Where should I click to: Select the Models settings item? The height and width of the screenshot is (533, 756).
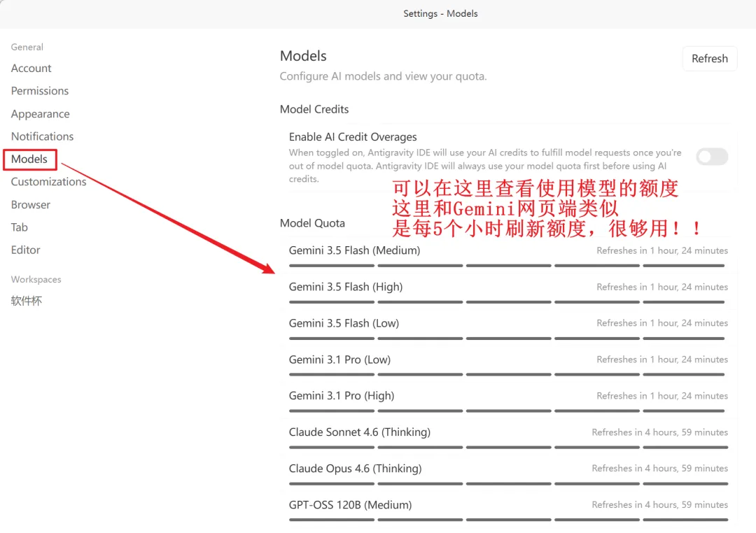(29, 159)
